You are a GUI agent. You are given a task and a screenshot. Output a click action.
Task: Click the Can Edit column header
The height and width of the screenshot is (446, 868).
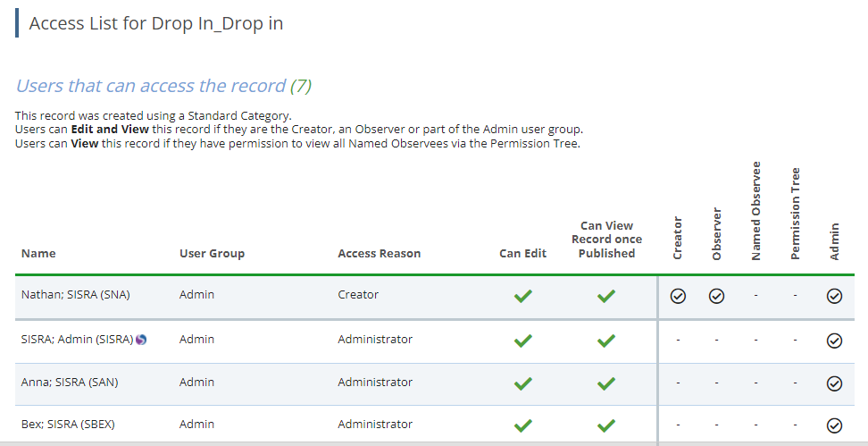(x=522, y=254)
